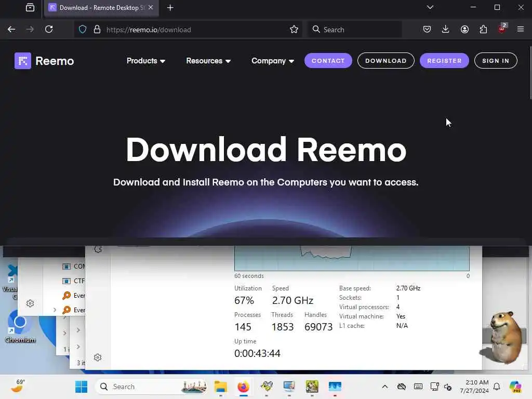Open the Windows Start button
The height and width of the screenshot is (399, 532).
tap(81, 387)
